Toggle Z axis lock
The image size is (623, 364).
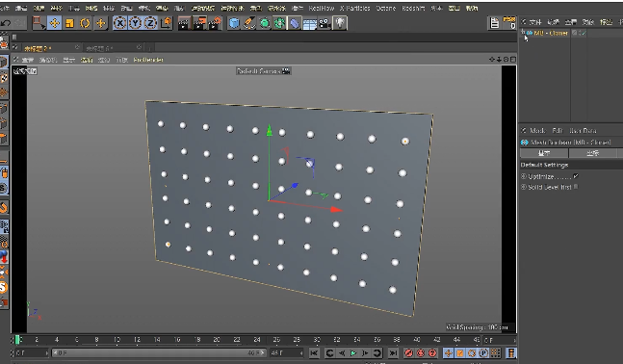(x=150, y=23)
